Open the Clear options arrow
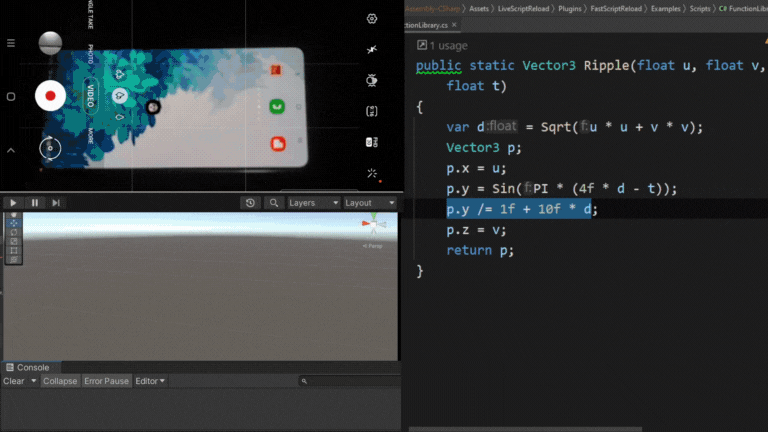The image size is (768, 432). click(33, 381)
